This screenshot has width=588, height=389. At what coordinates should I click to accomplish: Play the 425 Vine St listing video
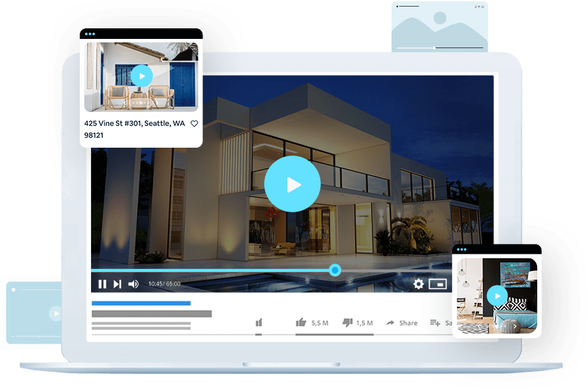click(x=141, y=76)
